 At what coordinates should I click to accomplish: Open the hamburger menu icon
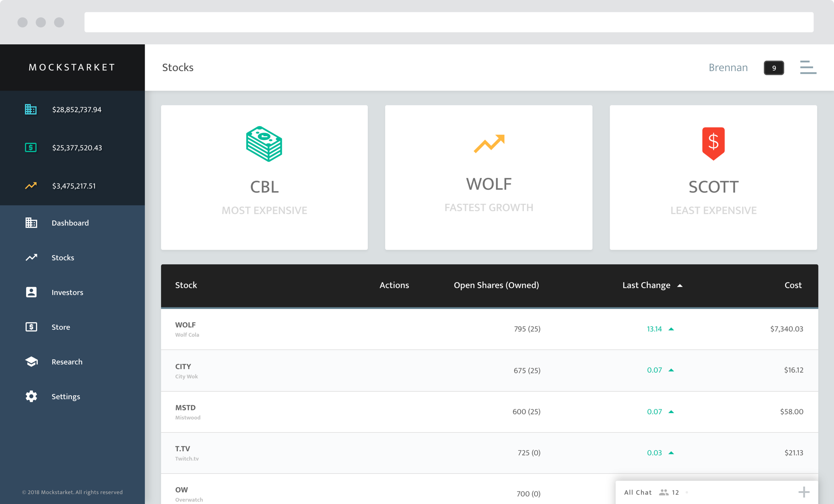808,67
